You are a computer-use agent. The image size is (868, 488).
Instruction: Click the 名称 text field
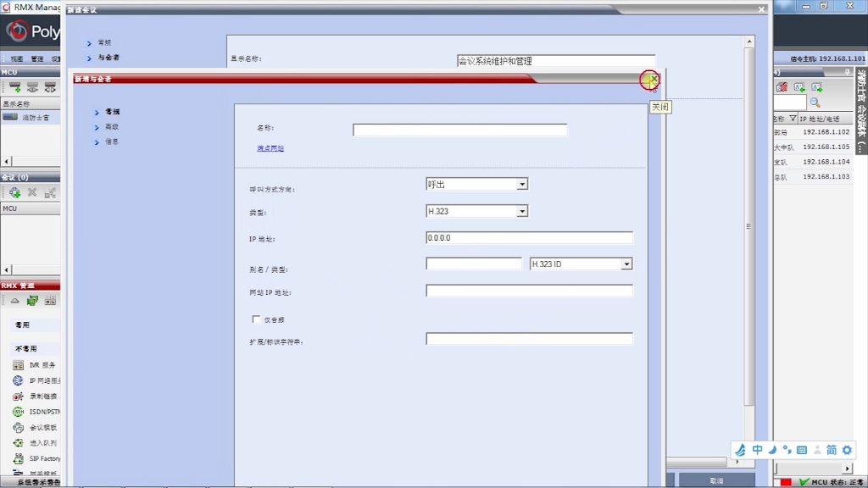pos(460,130)
